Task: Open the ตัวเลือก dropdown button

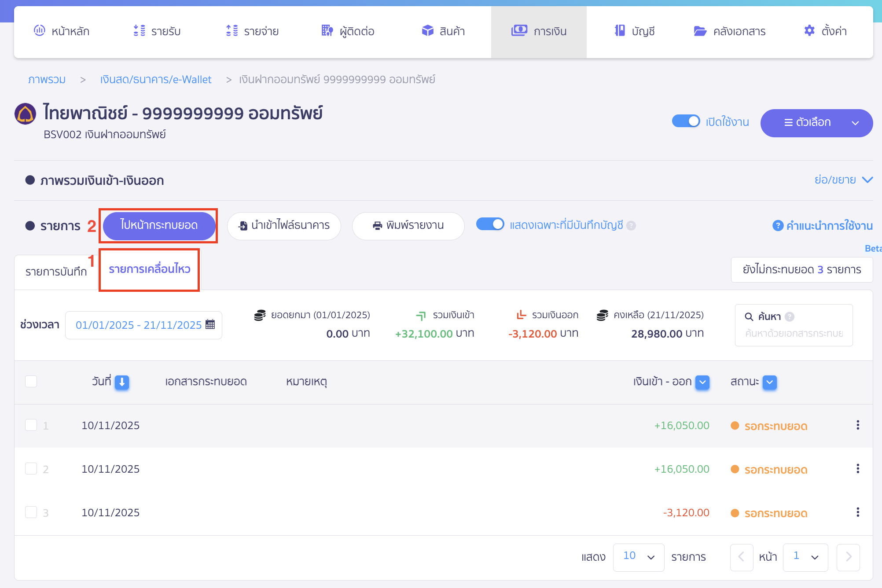Action: click(x=816, y=123)
